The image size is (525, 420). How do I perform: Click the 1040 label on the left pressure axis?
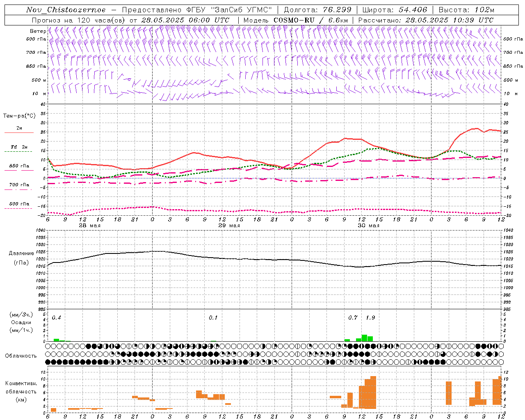click(x=40, y=231)
